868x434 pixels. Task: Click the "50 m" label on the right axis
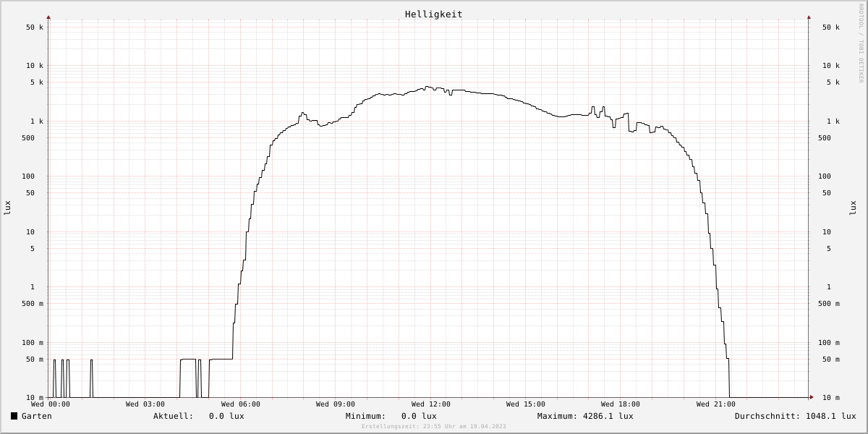(831, 359)
